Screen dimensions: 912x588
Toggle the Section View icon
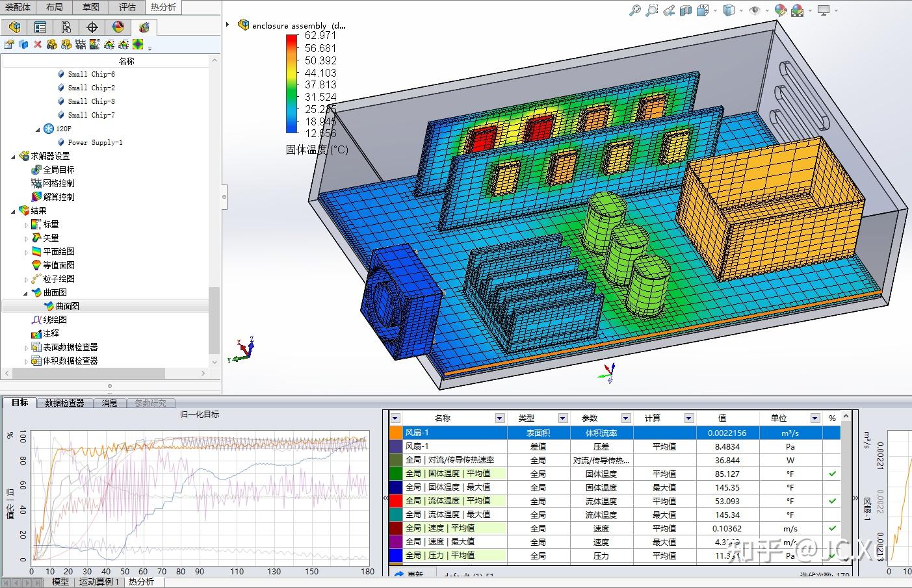[686, 10]
